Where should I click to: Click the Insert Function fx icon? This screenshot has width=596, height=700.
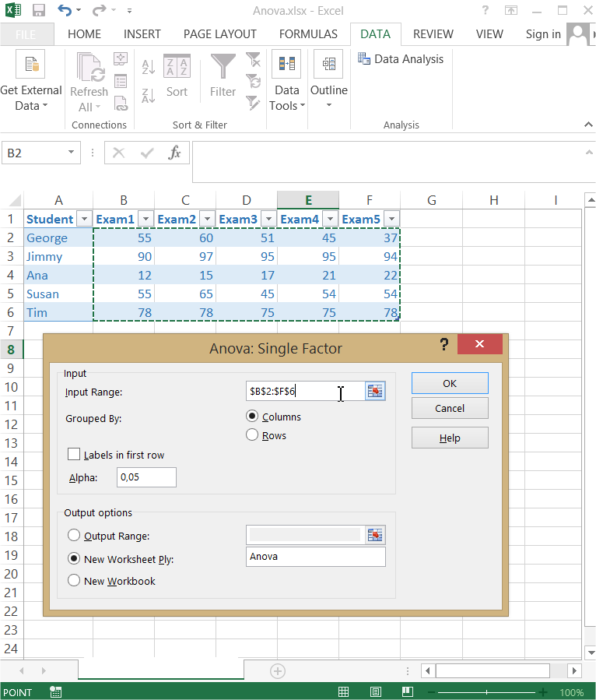(x=174, y=153)
